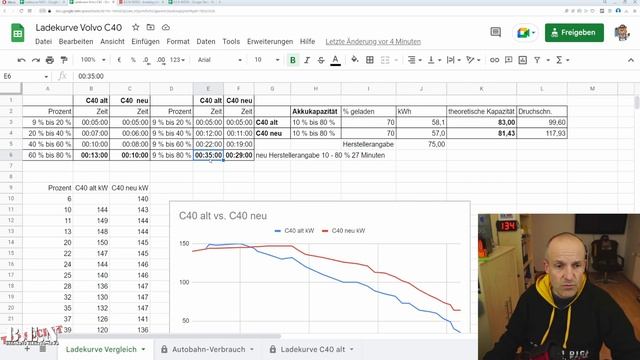Click the move to folder icon
This screenshot has width=640, height=360.
[151, 27]
